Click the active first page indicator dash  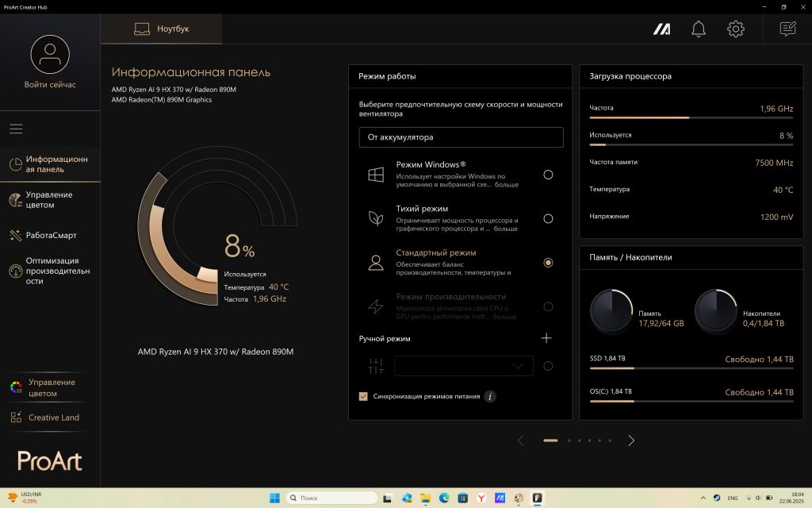coord(550,441)
